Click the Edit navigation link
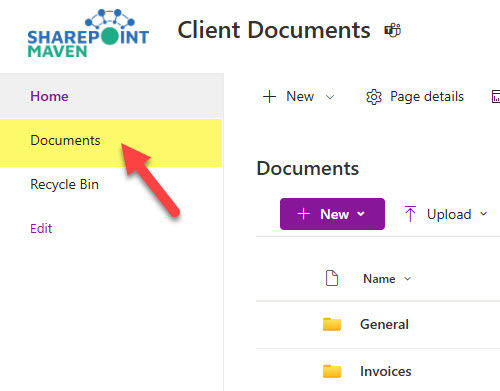 (41, 228)
